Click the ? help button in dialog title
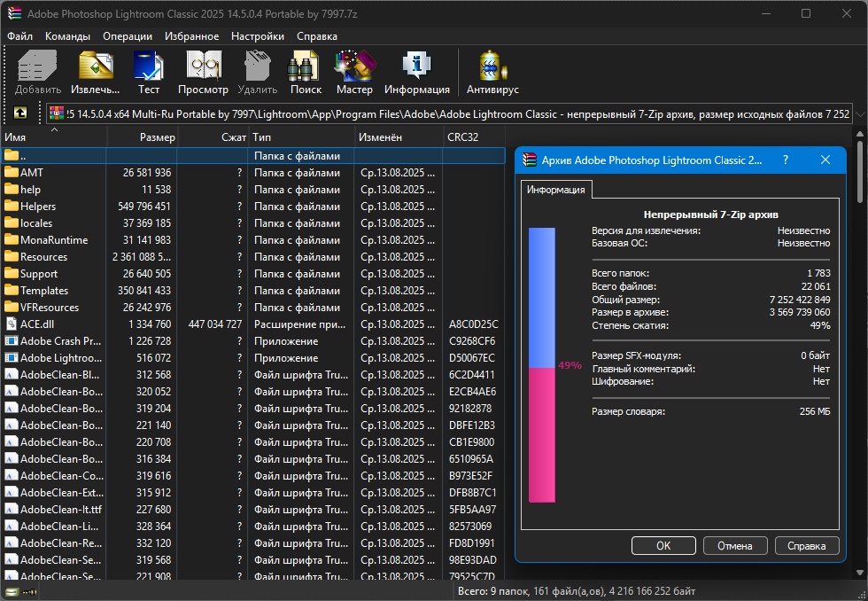This screenshot has width=868, height=601. pos(786,160)
